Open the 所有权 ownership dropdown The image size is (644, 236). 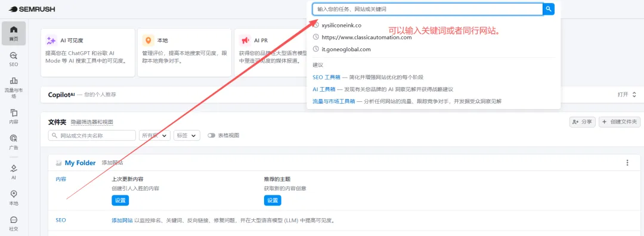coord(155,135)
